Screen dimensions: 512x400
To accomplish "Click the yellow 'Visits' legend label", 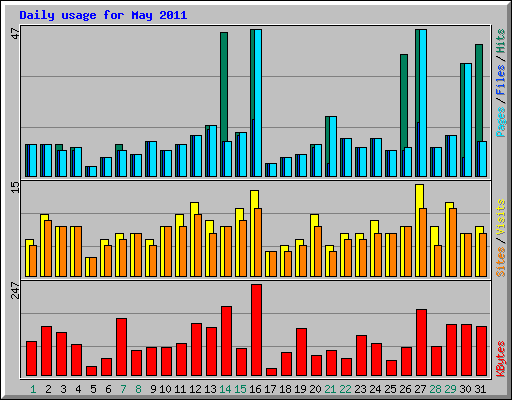I will coord(500,218).
